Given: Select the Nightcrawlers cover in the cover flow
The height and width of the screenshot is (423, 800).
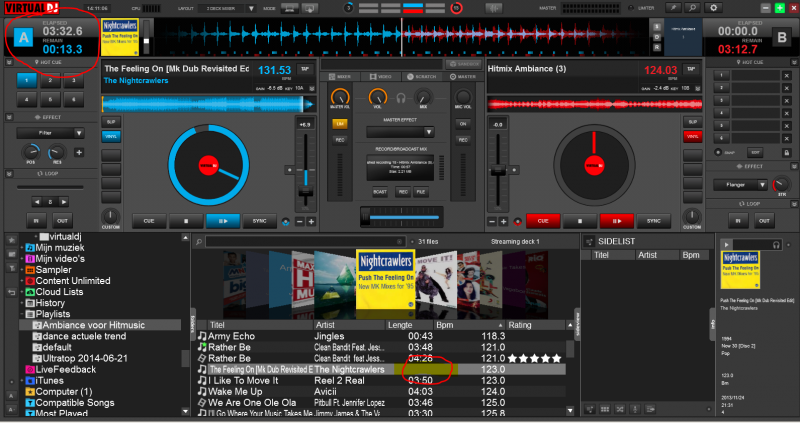Looking at the screenshot, I should (386, 279).
